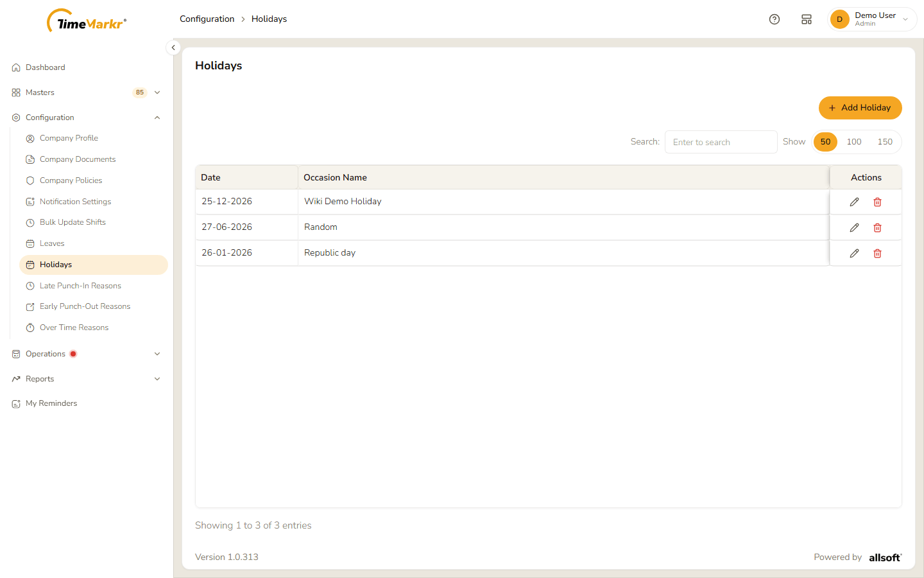Click the Add Holiday button
This screenshot has height=578, width=924.
[860, 108]
